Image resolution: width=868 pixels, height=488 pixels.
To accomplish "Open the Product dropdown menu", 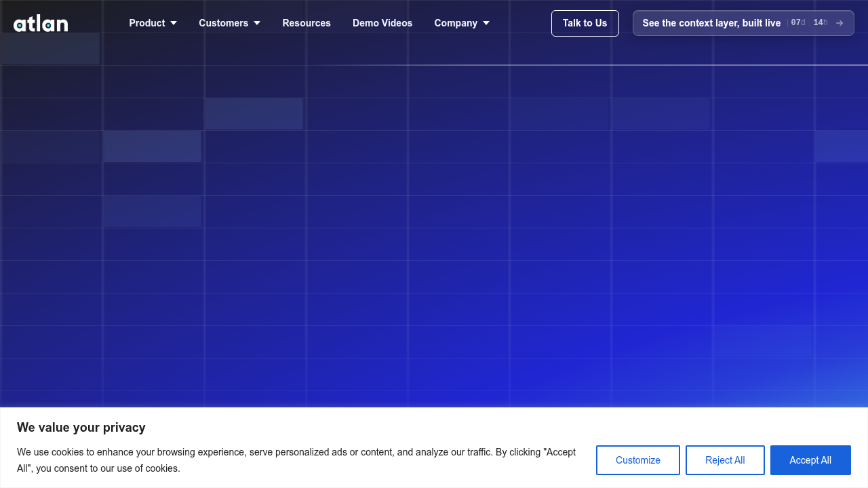I will [x=153, y=23].
